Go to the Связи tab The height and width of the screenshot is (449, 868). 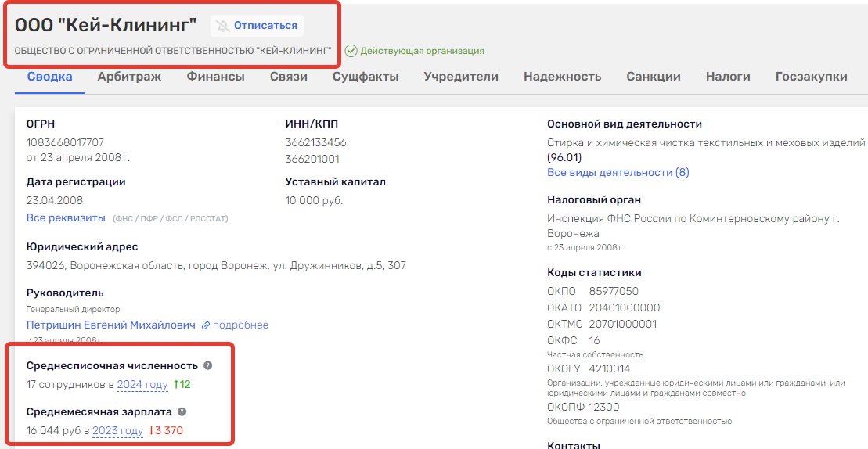(x=288, y=77)
